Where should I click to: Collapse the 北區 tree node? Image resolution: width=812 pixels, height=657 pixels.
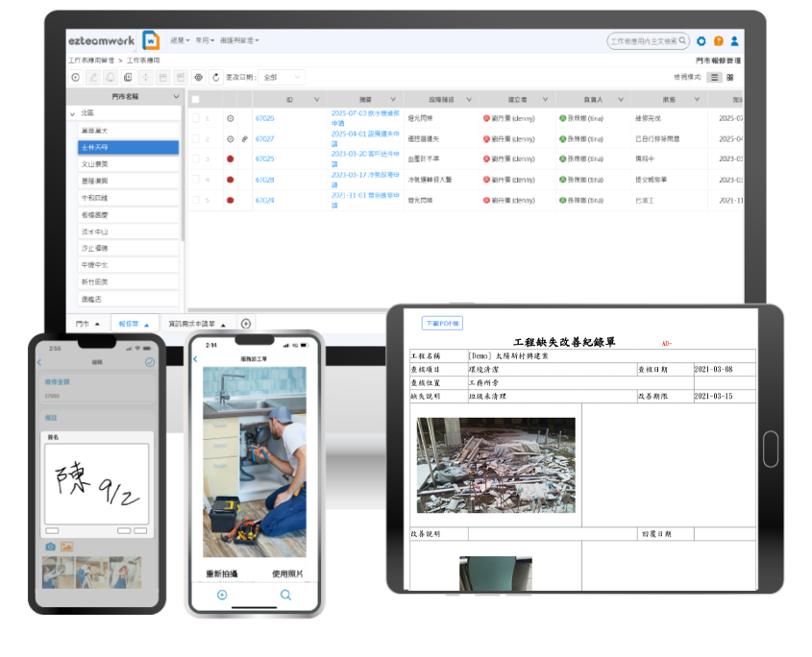coord(72,113)
